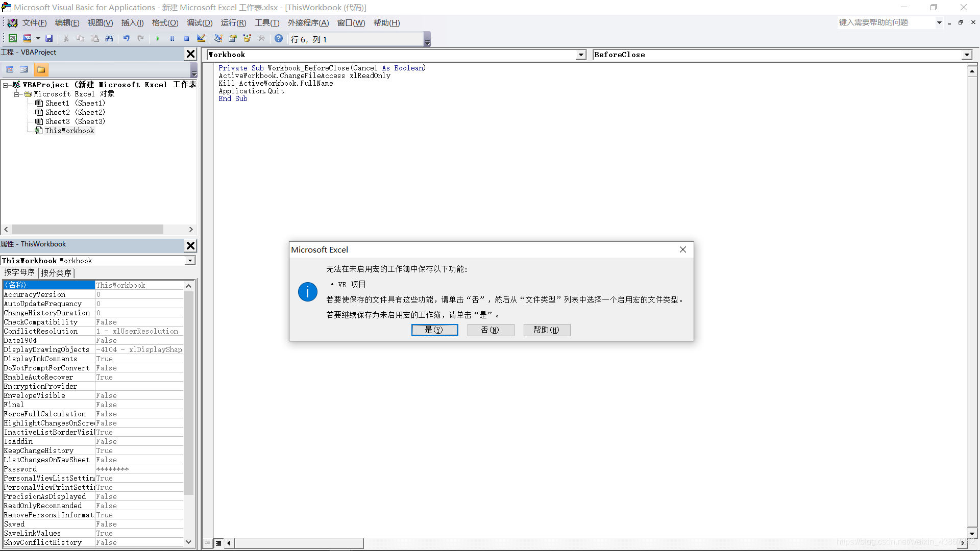Toggle Design Mode icon

(x=201, y=38)
